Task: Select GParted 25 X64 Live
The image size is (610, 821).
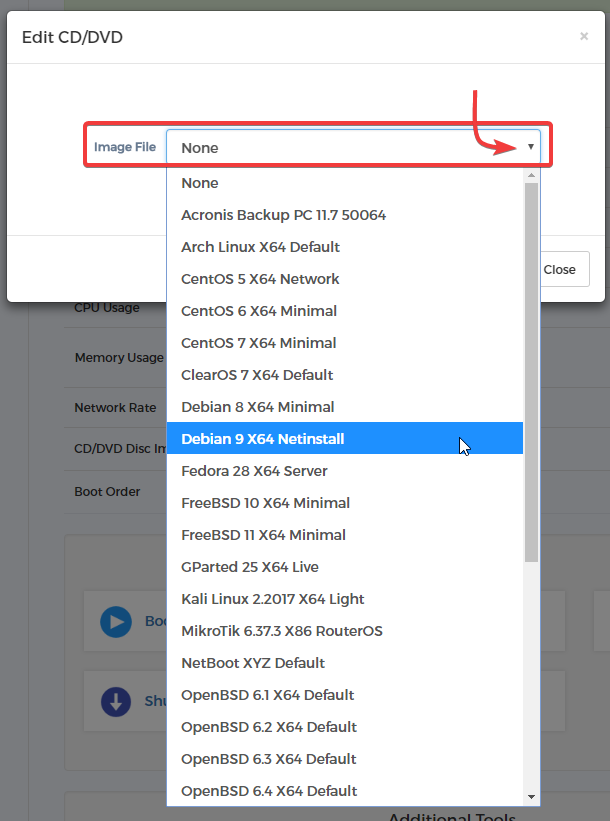Action: pos(345,567)
